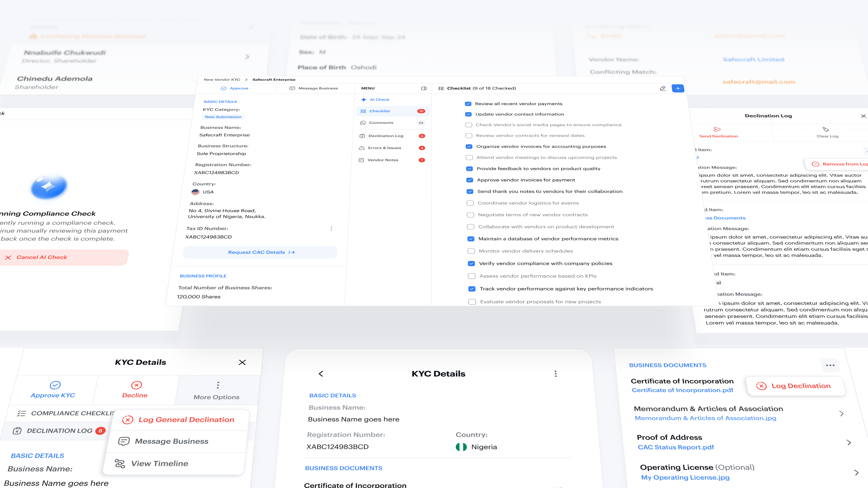868x488 pixels.
Task: Click the blue AI compliance check orb
Action: pos(49,186)
